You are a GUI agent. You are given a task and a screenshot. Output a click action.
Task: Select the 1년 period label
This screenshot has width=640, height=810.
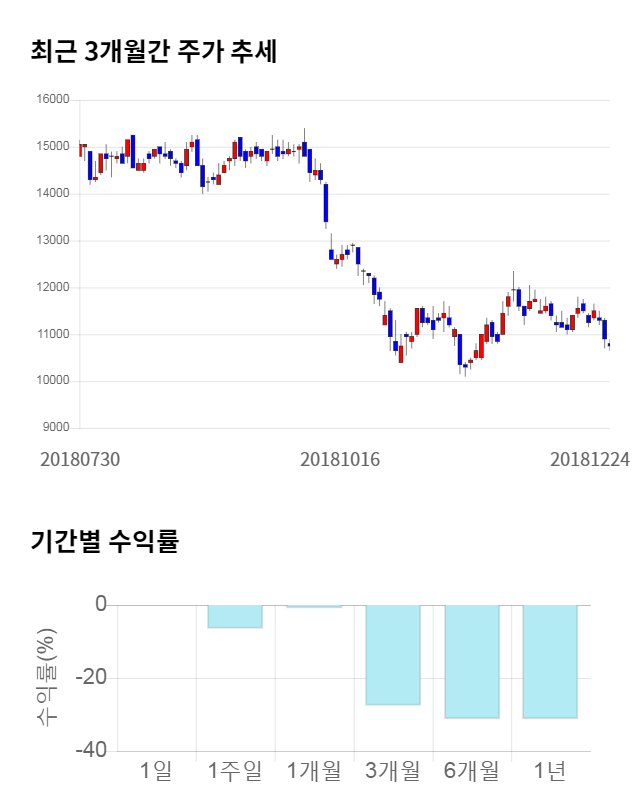(x=550, y=771)
